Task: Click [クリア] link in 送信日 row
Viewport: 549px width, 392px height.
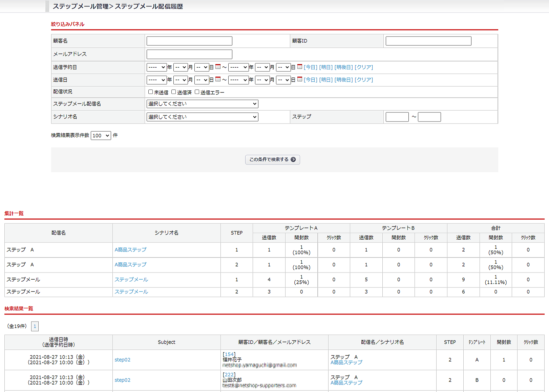Action: [x=363, y=80]
